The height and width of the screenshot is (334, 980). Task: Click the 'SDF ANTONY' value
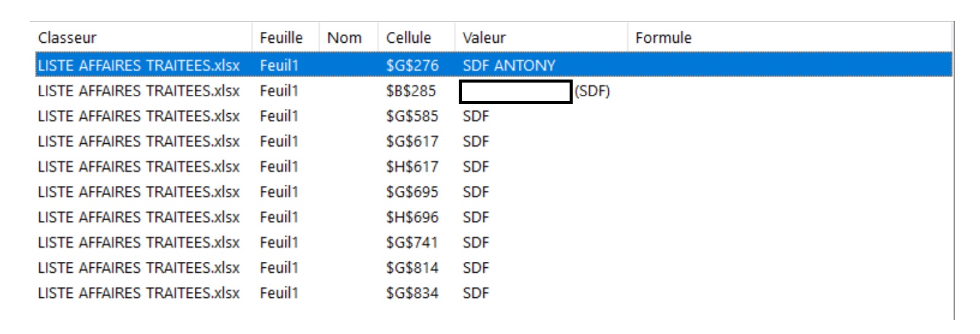tap(509, 65)
